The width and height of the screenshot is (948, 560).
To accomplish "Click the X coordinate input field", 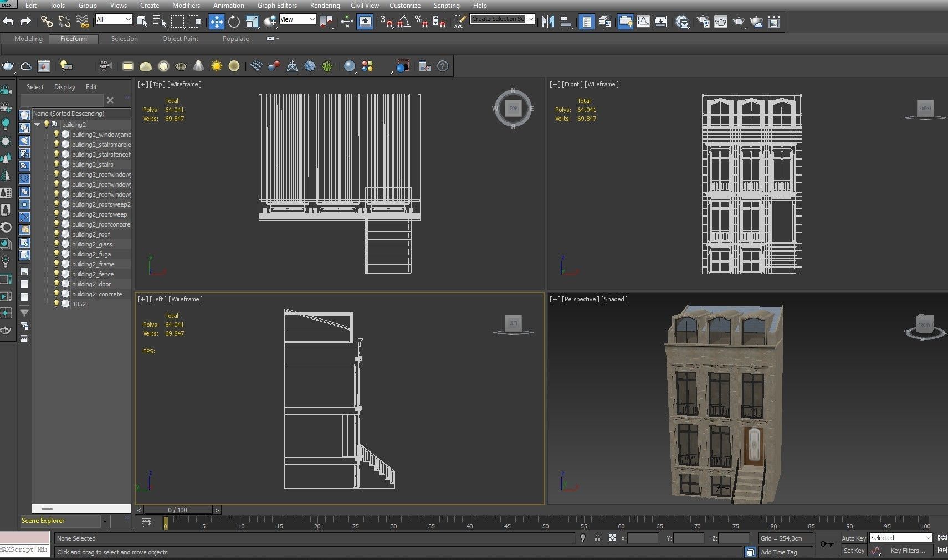I will coord(643,538).
